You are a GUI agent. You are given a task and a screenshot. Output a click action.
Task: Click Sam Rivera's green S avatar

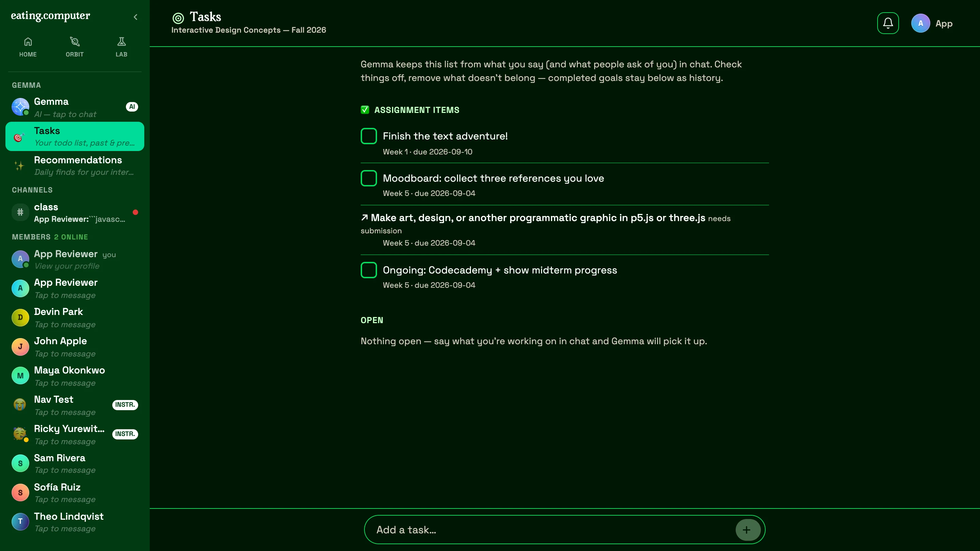pos(20,464)
